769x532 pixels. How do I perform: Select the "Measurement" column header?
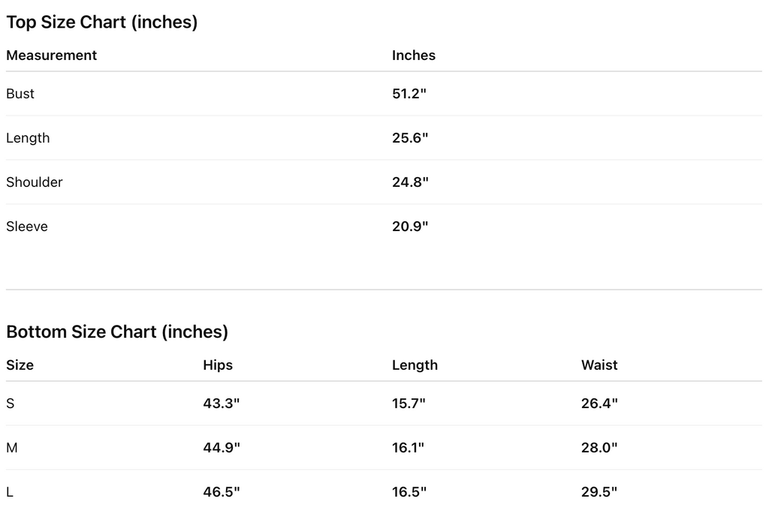[x=51, y=56]
